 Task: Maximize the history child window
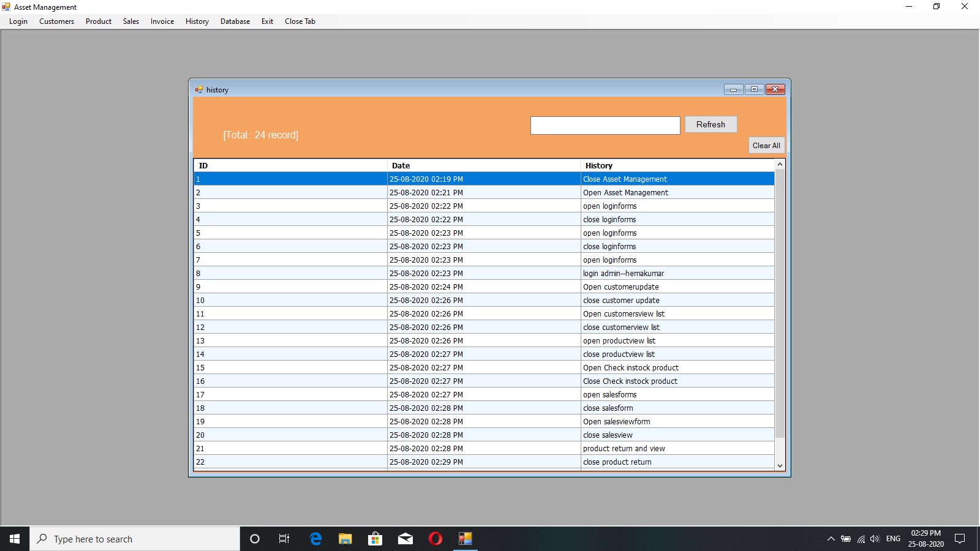[x=754, y=89]
